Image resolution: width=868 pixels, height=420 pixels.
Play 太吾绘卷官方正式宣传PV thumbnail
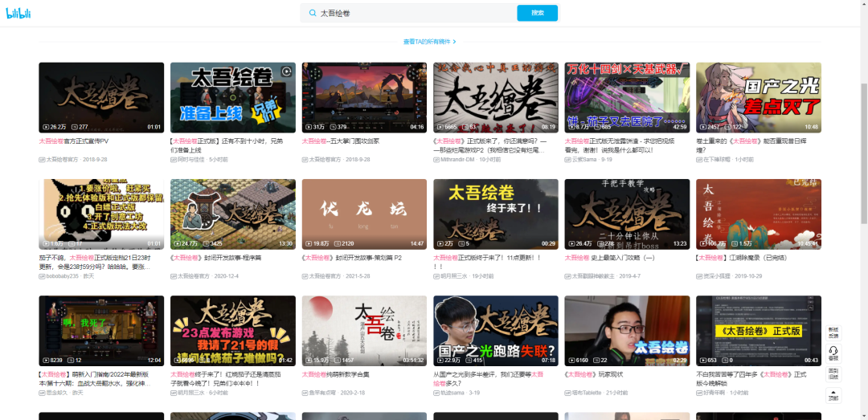click(x=101, y=97)
